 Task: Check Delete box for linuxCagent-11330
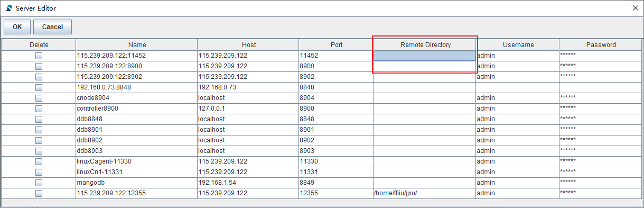point(39,161)
